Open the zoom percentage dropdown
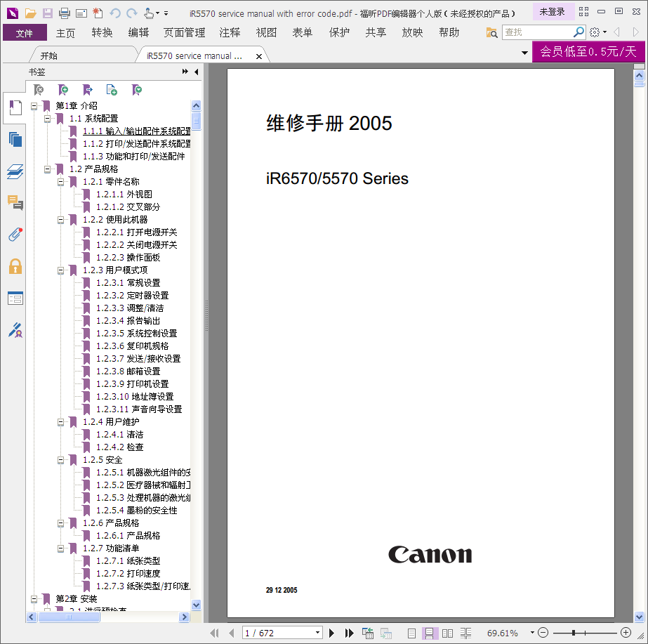 532,633
